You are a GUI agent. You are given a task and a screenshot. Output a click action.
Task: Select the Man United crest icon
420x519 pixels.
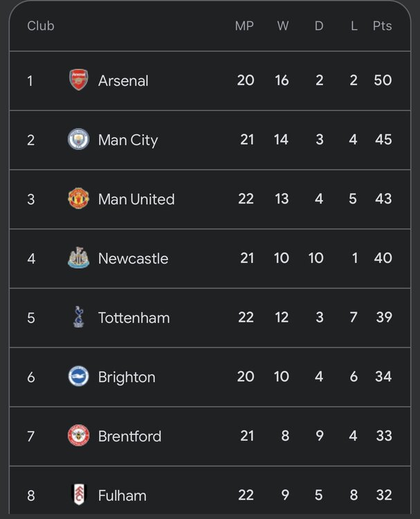pyautogui.click(x=78, y=199)
